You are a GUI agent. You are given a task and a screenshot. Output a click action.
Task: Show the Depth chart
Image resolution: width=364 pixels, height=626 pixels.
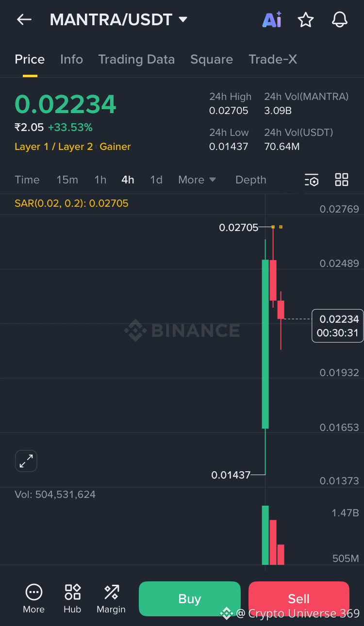point(251,180)
